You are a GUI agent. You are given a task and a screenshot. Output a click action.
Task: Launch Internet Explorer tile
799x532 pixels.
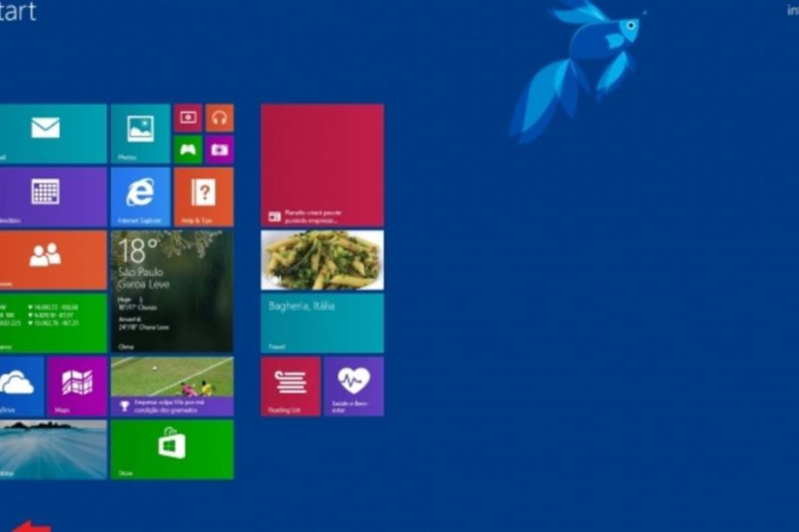click(141, 197)
